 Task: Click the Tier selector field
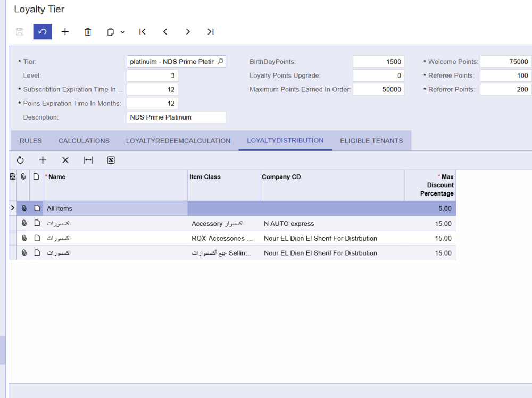pyautogui.click(x=176, y=61)
